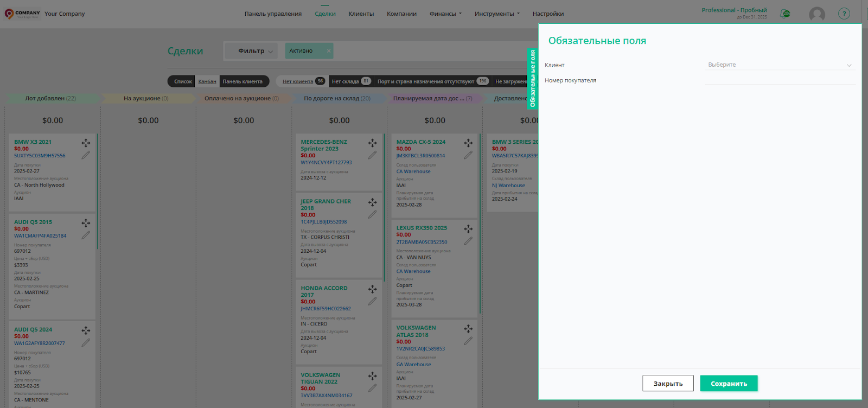868x408 pixels.
Task: Open the BMW X3 2021 deal title
Action: [x=33, y=142]
